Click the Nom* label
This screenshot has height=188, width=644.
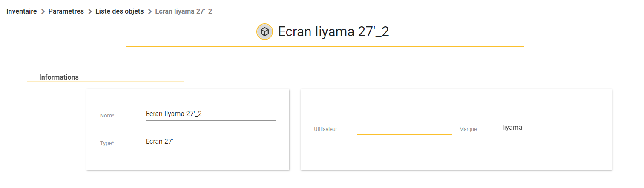pos(107,116)
